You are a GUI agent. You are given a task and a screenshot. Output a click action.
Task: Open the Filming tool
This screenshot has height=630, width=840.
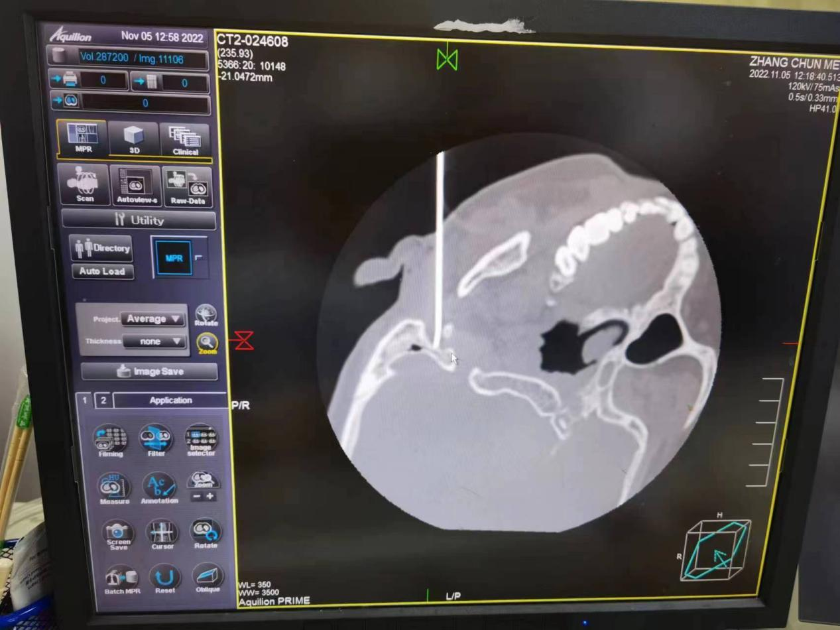coord(110,438)
